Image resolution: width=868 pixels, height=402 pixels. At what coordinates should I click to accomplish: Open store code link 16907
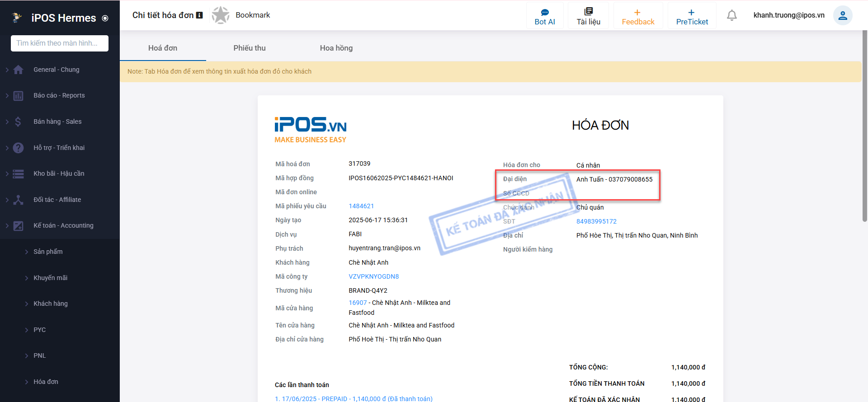pyautogui.click(x=358, y=303)
